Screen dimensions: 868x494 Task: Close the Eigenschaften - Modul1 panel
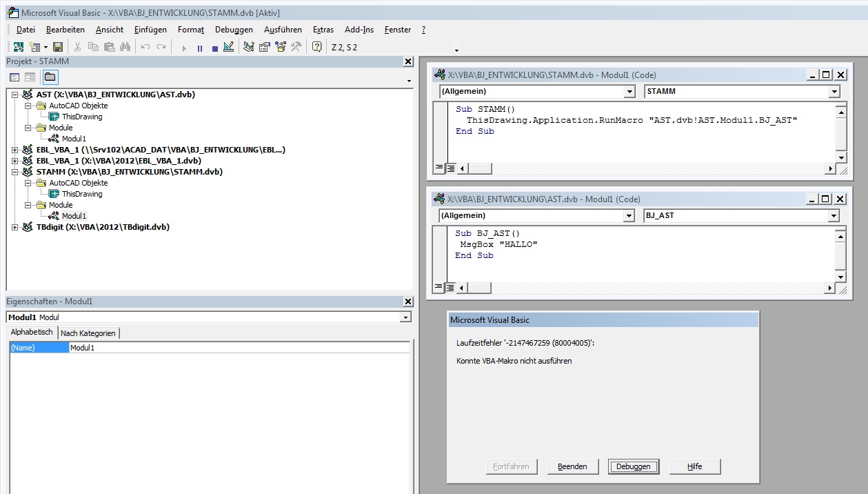click(x=408, y=302)
